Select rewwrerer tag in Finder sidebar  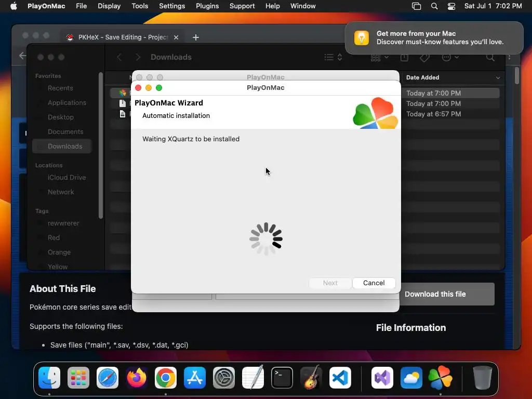(x=63, y=223)
